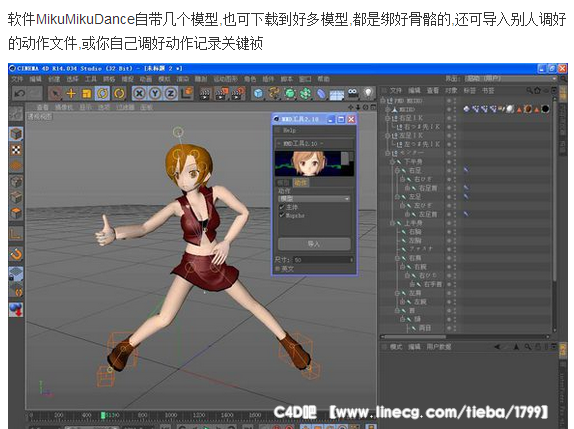Add a light bulb object
The width and height of the screenshot is (574, 429).
click(x=368, y=94)
